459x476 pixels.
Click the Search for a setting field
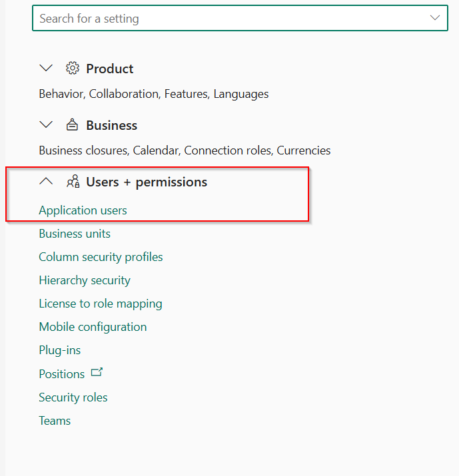tap(240, 18)
